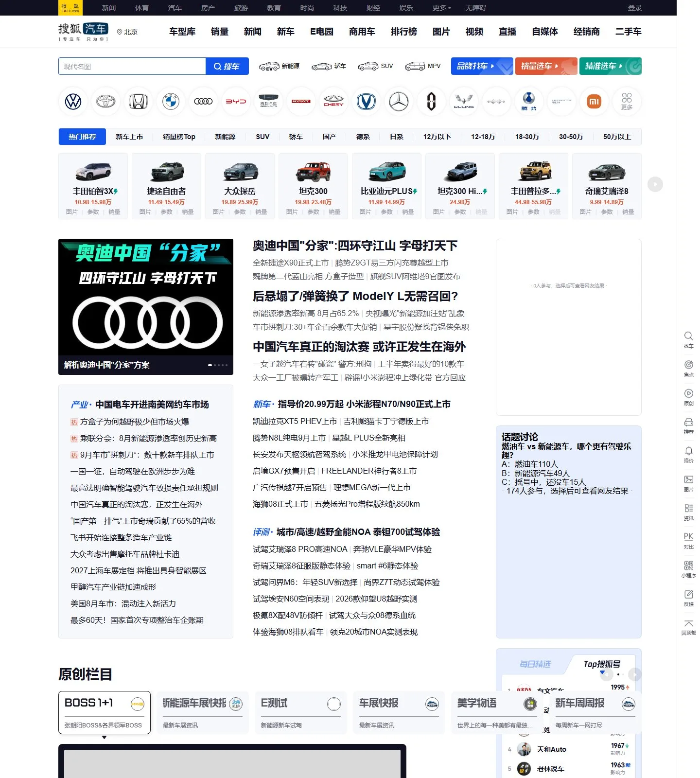This screenshot has width=700, height=778.
Task: Open the 中国电车开进南美网约车市场 article
Action: tap(152, 405)
